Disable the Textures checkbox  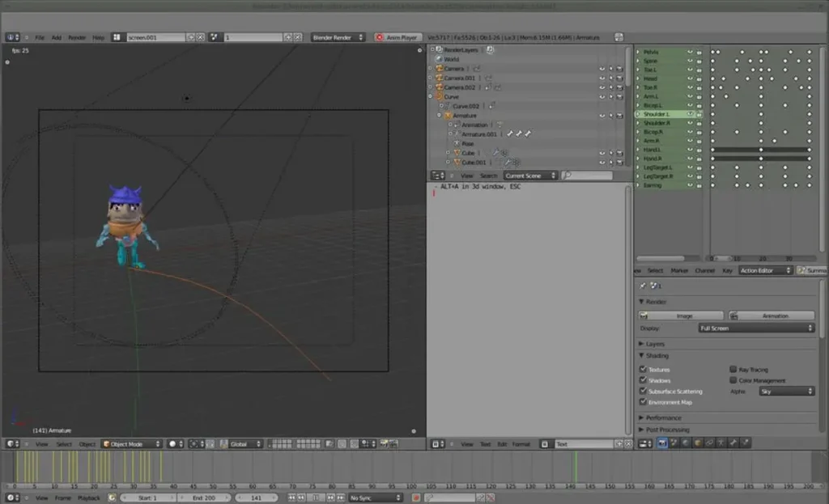point(644,370)
